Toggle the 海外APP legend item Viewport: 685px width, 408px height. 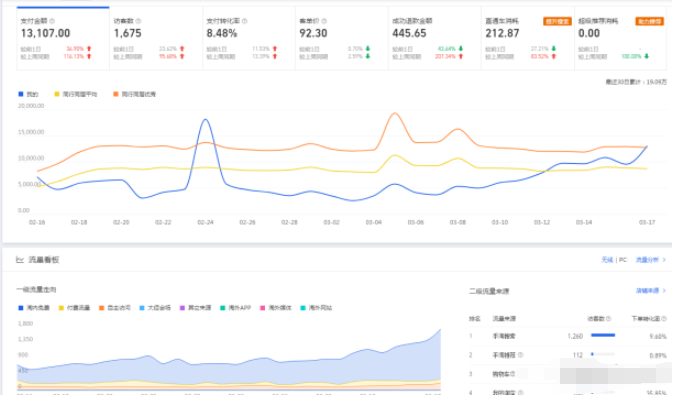[235, 308]
